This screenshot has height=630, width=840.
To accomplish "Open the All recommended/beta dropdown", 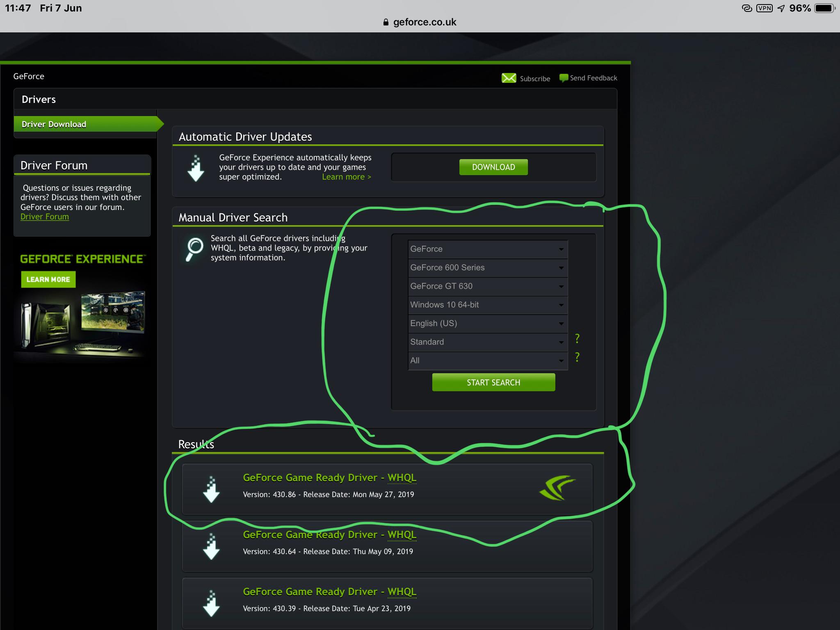I will pyautogui.click(x=488, y=361).
